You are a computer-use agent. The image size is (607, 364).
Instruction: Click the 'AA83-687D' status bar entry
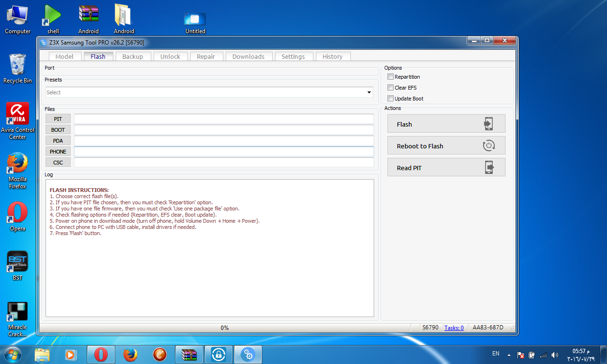488,328
